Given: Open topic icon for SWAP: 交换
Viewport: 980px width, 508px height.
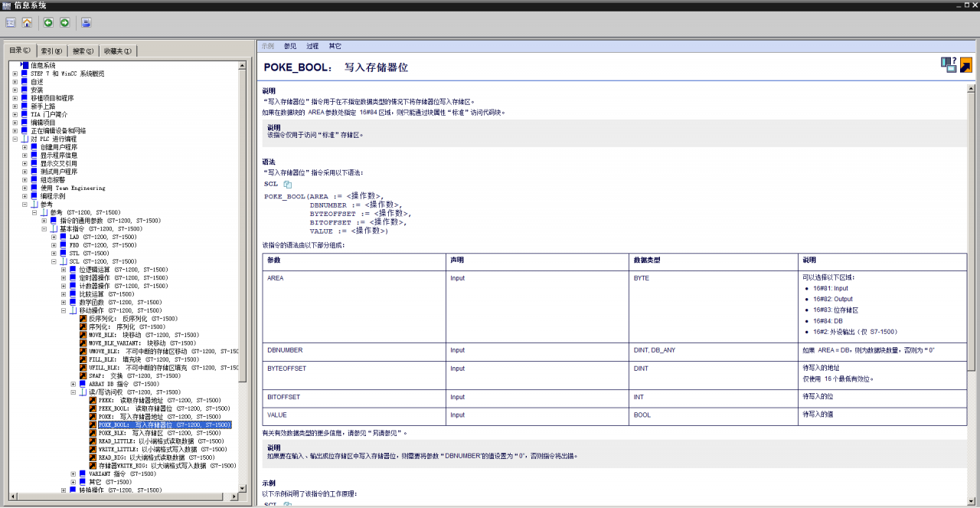Looking at the screenshot, I should (x=83, y=375).
